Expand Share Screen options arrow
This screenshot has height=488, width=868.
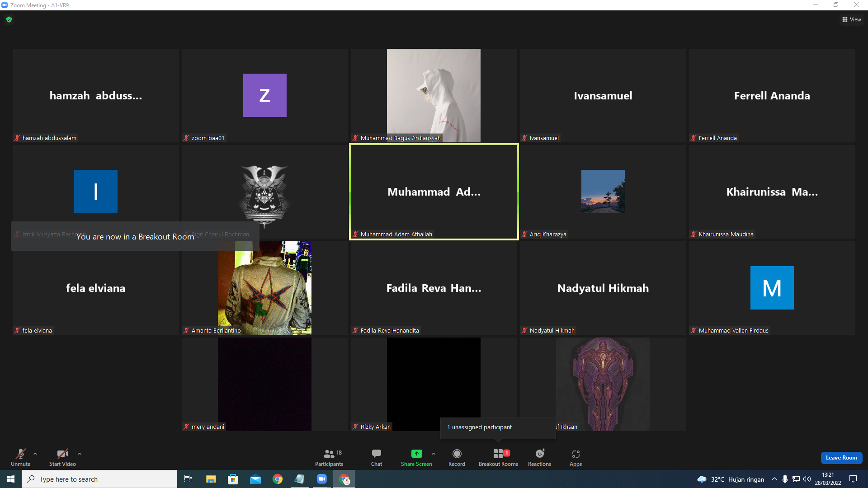coord(434,454)
